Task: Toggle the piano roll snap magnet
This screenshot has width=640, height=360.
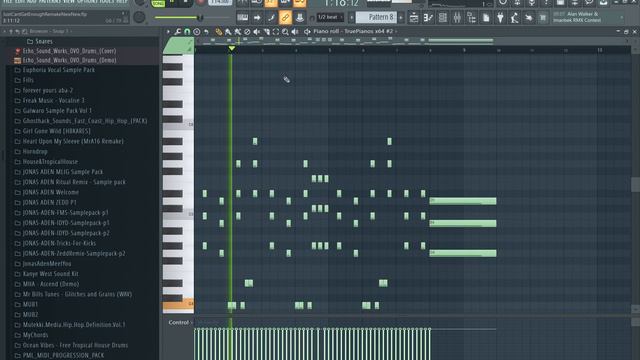Action: [187, 31]
